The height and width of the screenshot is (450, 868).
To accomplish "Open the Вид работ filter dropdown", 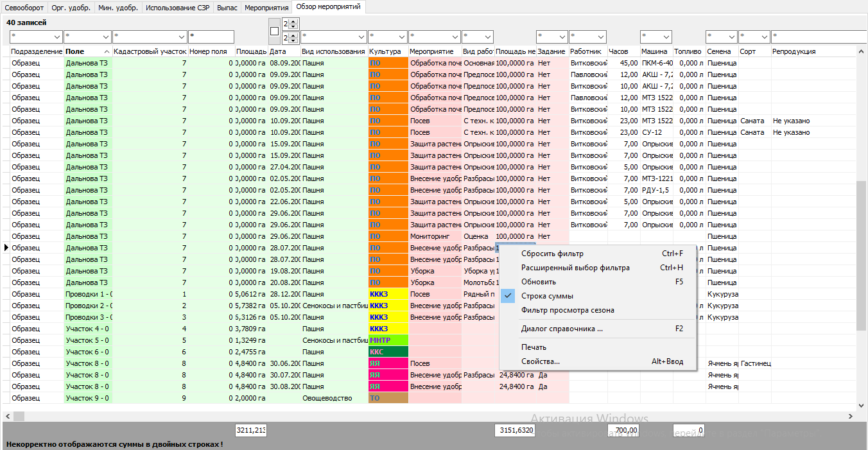I will pyautogui.click(x=487, y=37).
